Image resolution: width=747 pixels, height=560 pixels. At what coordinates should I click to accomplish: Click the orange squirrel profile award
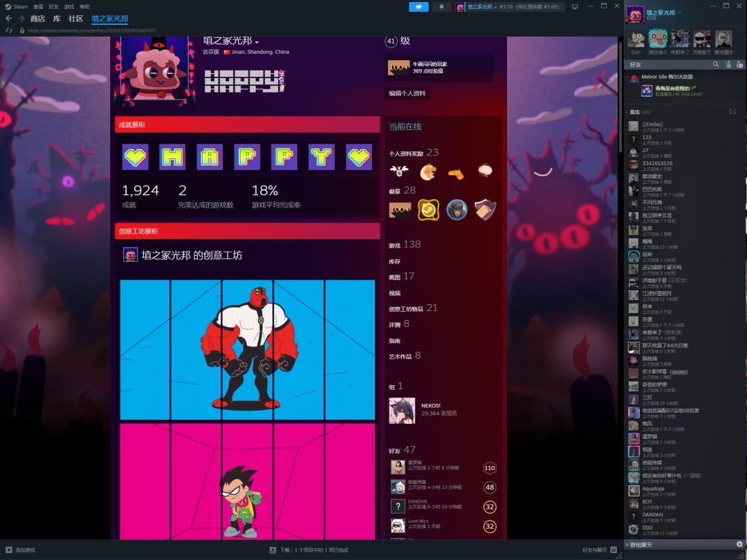[428, 171]
